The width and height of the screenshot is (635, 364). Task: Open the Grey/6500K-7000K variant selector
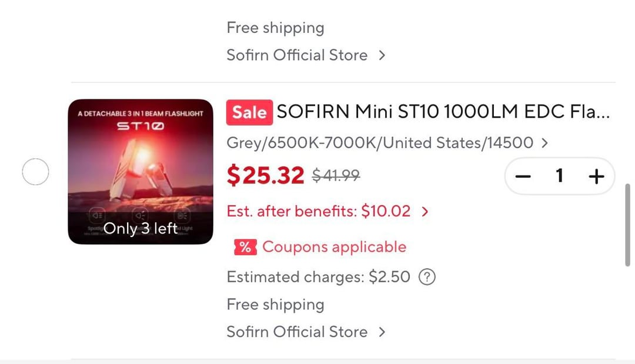[387, 143]
